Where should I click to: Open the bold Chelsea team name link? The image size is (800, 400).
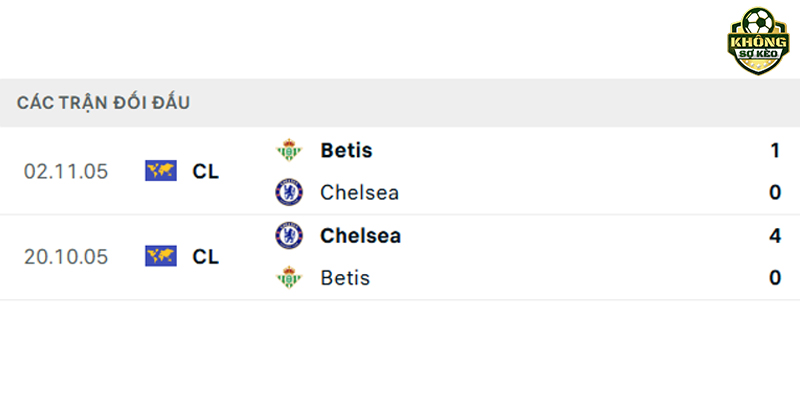pyautogui.click(x=361, y=236)
